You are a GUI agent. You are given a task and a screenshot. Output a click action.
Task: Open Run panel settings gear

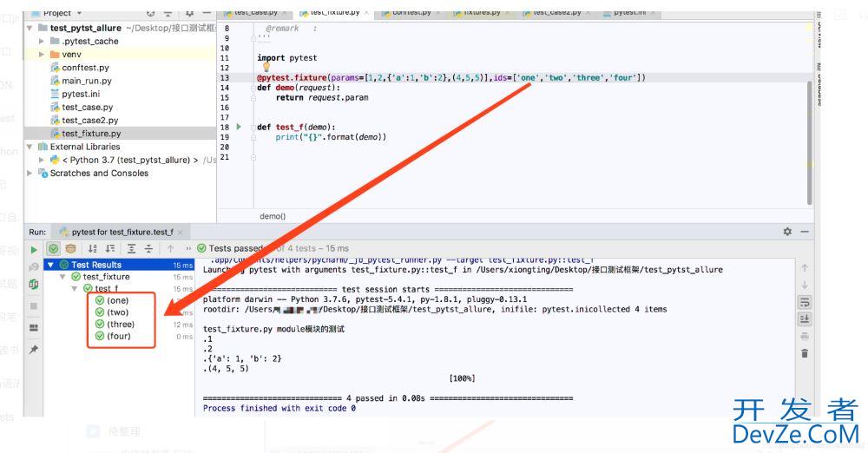(x=787, y=232)
